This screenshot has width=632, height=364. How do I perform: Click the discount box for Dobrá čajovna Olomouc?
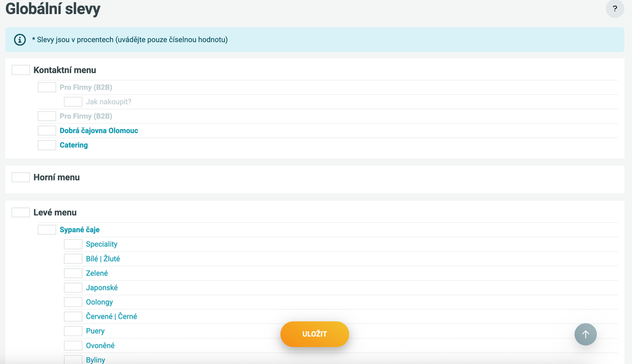[47, 131]
